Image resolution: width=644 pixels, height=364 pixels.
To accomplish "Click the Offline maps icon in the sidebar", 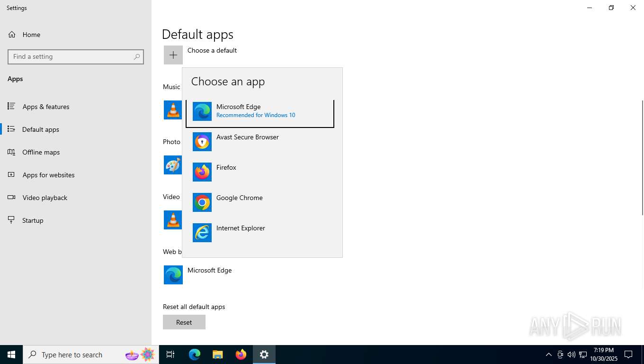I will coord(11,152).
